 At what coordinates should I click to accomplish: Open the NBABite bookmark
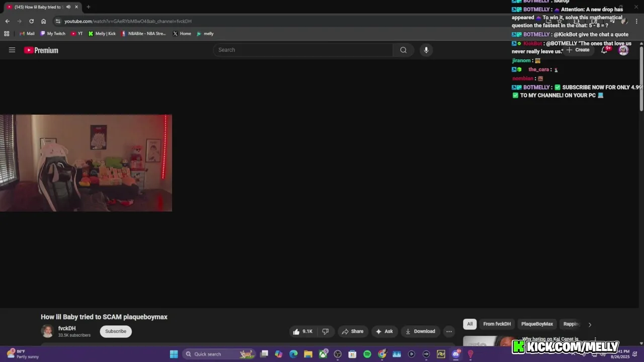pos(143,34)
